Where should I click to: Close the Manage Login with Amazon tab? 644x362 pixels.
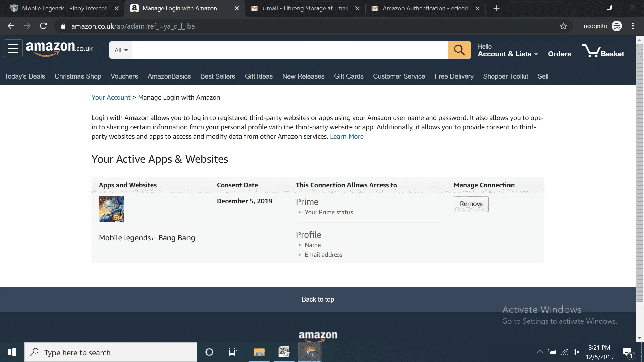point(237,8)
